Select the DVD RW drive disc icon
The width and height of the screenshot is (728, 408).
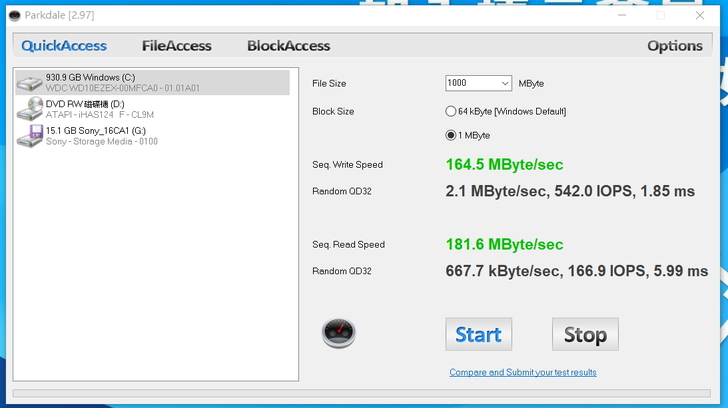(30, 109)
